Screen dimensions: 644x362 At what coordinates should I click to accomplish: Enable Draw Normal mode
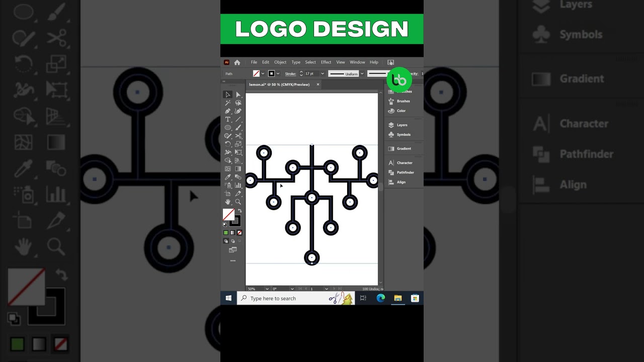coord(226,241)
